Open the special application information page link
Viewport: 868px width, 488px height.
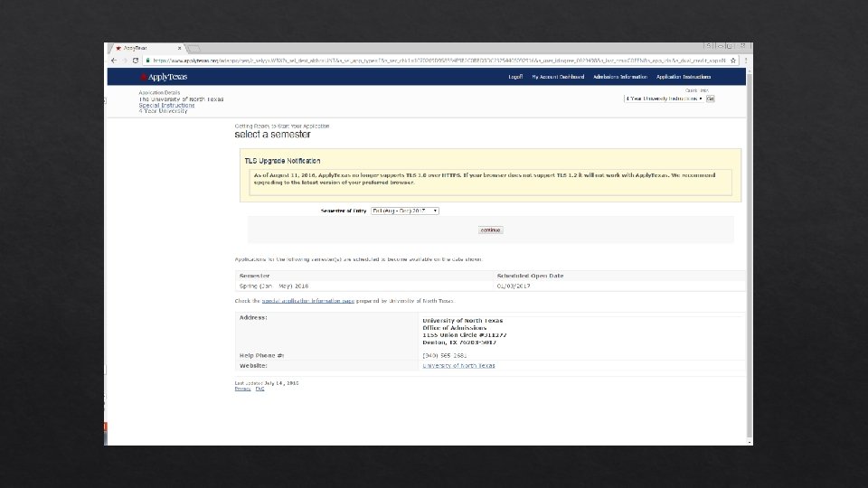coord(307,301)
